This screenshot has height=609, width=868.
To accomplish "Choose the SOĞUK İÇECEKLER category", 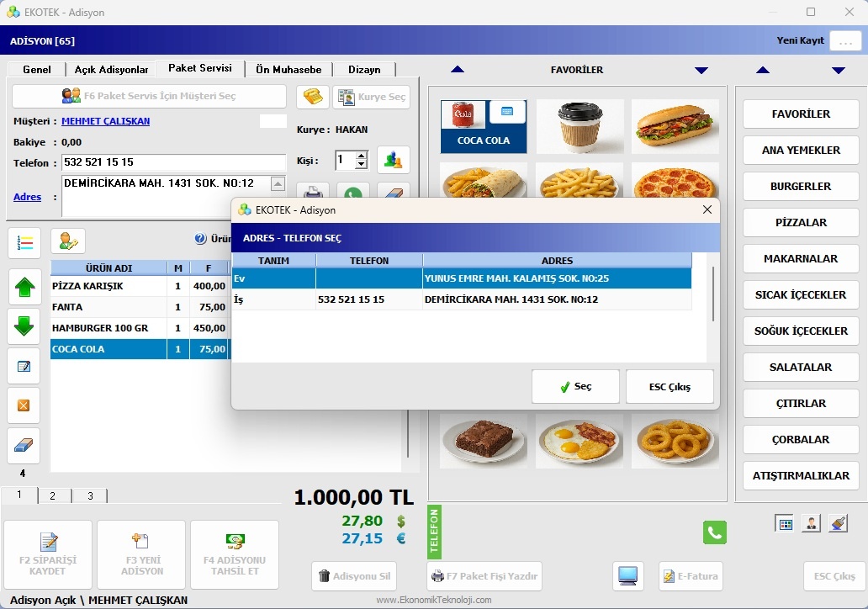I will pyautogui.click(x=801, y=331).
